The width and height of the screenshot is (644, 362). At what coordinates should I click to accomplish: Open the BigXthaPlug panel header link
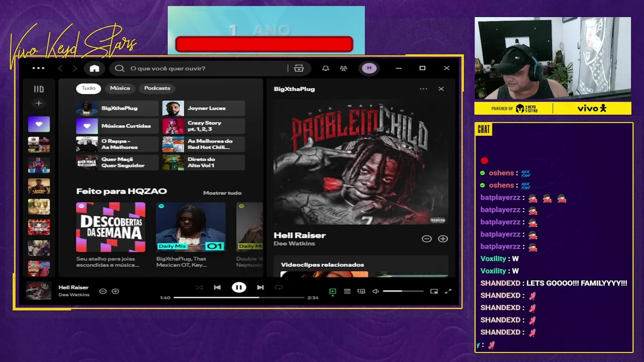pyautogui.click(x=294, y=89)
